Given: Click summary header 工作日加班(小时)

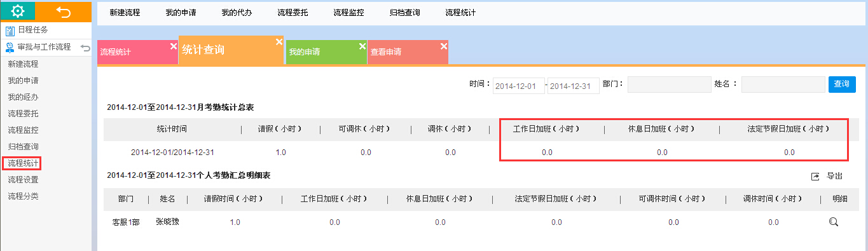Looking at the screenshot, I should [x=546, y=129].
